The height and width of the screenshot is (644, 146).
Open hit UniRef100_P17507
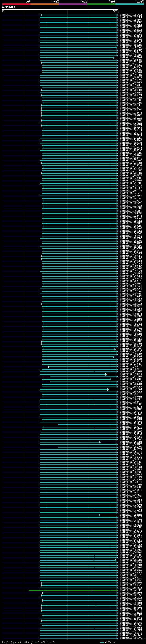[131, 480]
